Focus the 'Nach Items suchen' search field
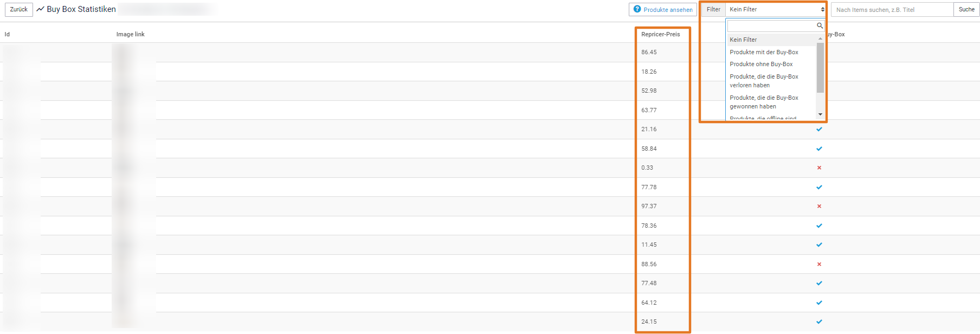Screen dimensions: 980x334 892,10
